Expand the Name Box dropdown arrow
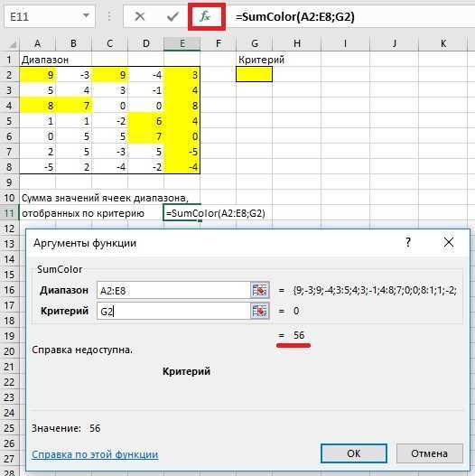The height and width of the screenshot is (476, 475). (x=86, y=15)
